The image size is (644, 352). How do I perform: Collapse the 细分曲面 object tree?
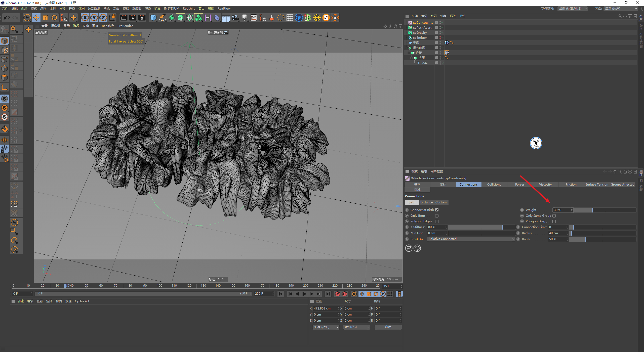tap(406, 48)
